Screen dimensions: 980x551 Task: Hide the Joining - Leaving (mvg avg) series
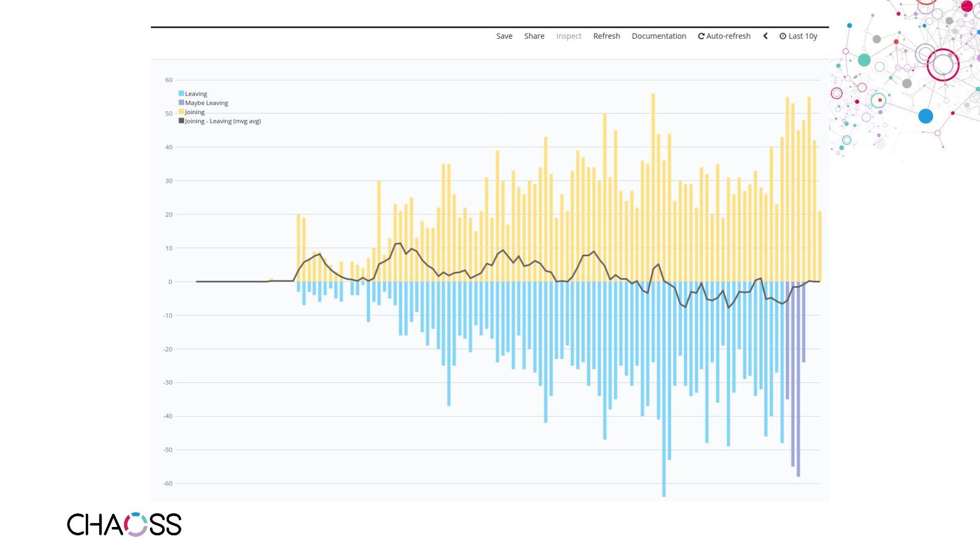tap(223, 121)
